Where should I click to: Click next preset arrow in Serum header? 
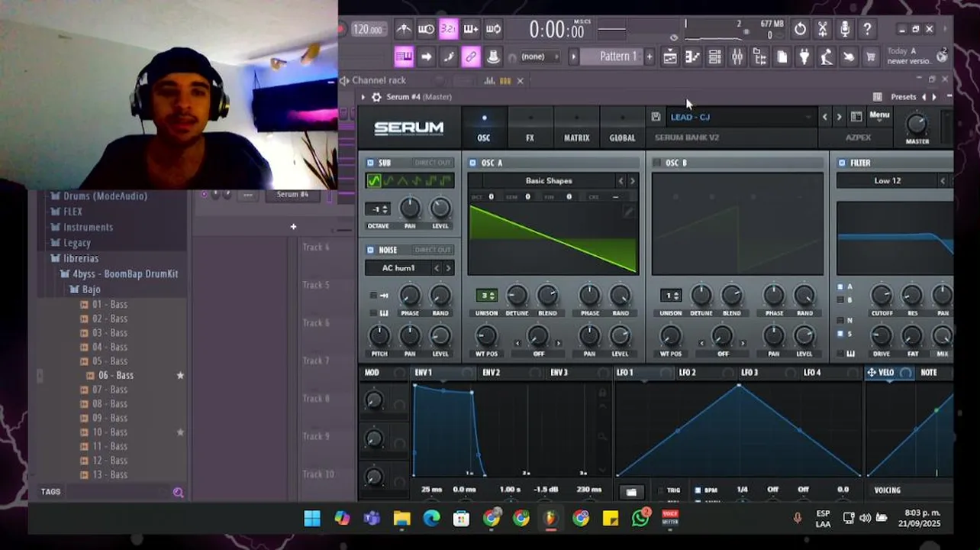839,117
